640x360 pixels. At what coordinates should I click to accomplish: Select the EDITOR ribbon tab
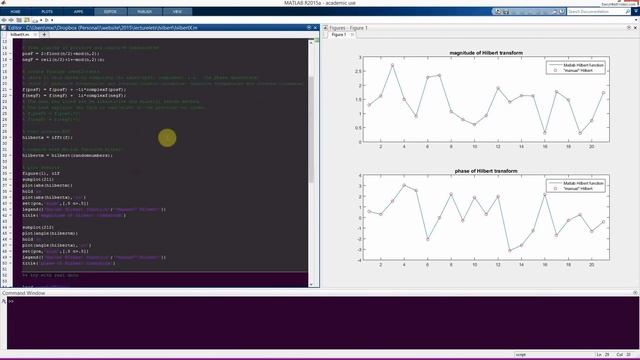coord(110,11)
